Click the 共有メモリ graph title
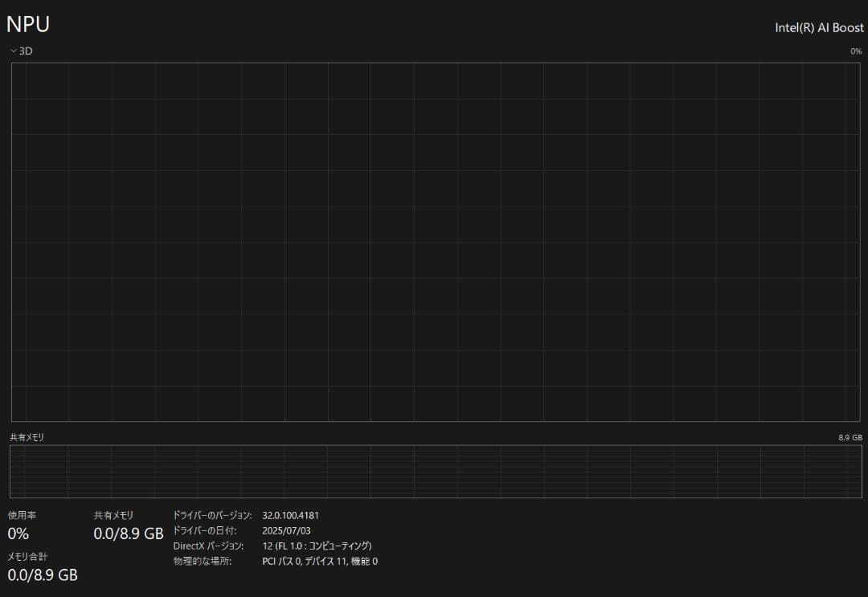Image resolution: width=868 pixels, height=597 pixels. [x=27, y=437]
